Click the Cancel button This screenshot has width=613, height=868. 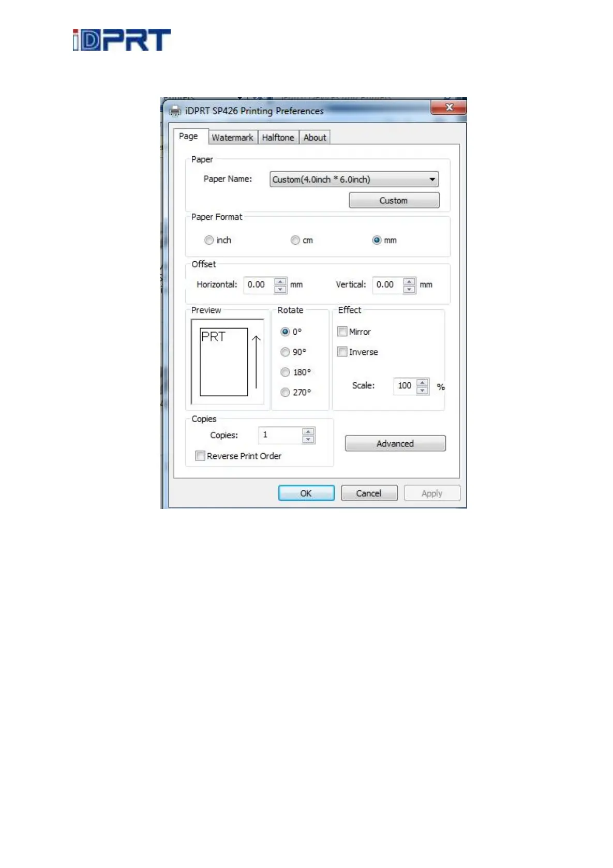click(x=369, y=493)
